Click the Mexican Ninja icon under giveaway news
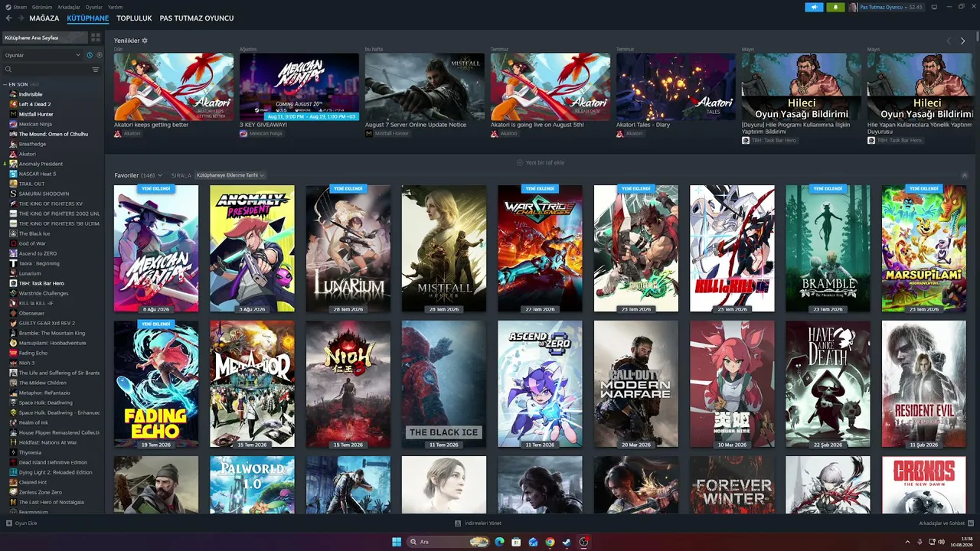 [243, 133]
